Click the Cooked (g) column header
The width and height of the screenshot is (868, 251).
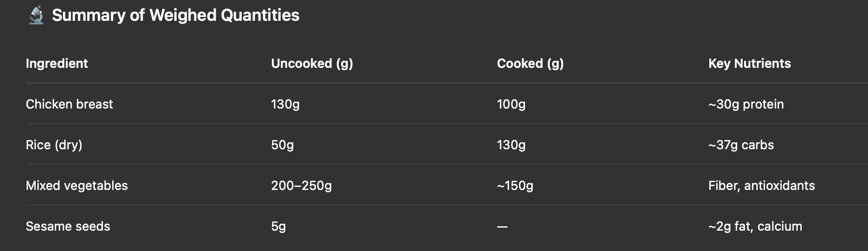(530, 63)
